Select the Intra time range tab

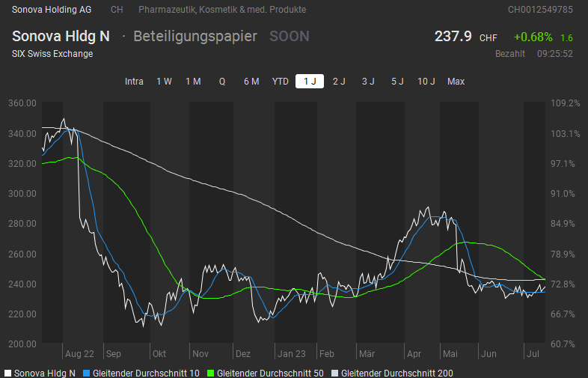[134, 82]
